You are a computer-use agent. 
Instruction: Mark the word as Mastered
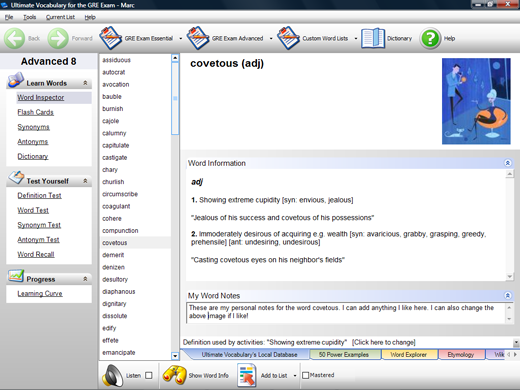(x=305, y=375)
